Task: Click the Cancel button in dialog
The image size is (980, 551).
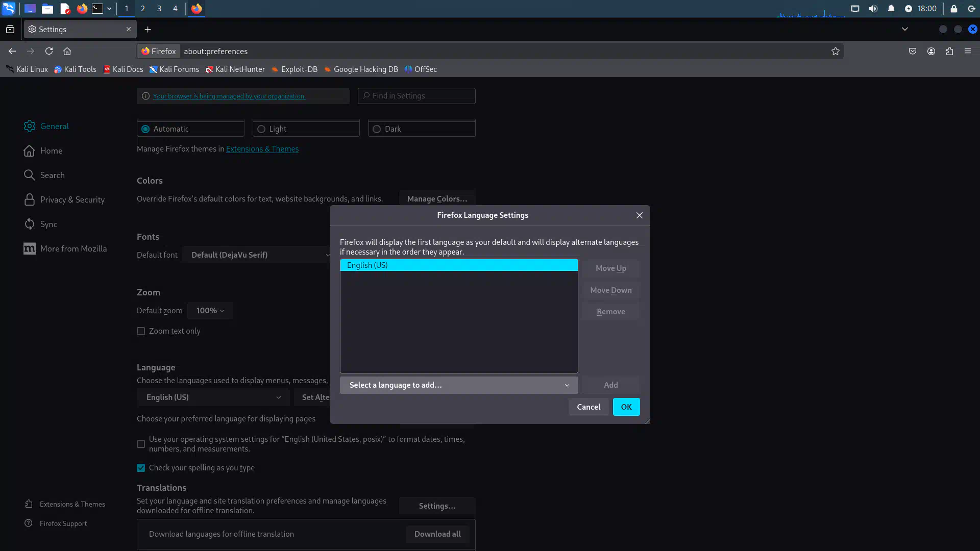Action: (589, 407)
